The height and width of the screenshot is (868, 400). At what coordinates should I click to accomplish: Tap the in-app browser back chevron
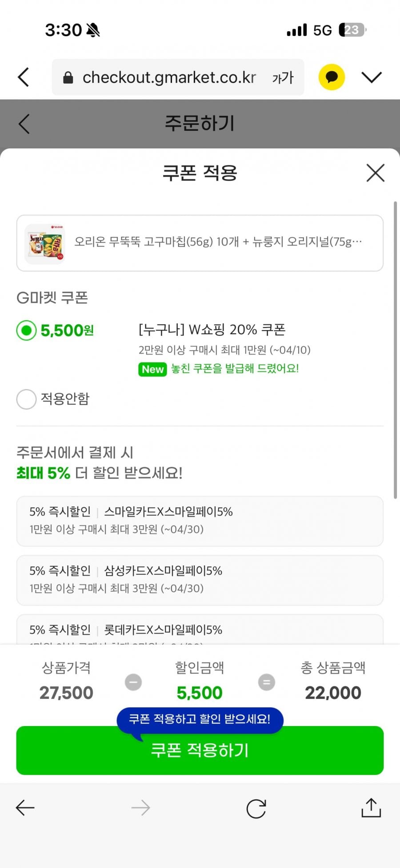pyautogui.click(x=24, y=77)
